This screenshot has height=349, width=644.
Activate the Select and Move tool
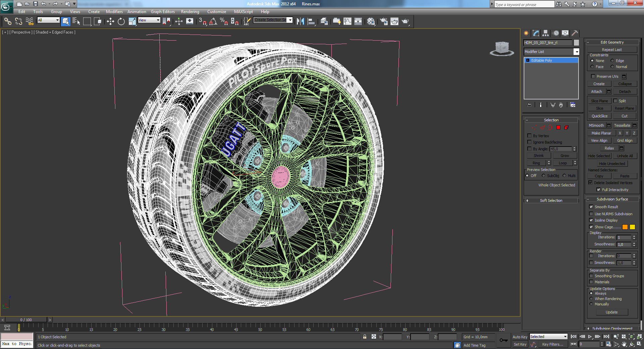[x=110, y=21]
